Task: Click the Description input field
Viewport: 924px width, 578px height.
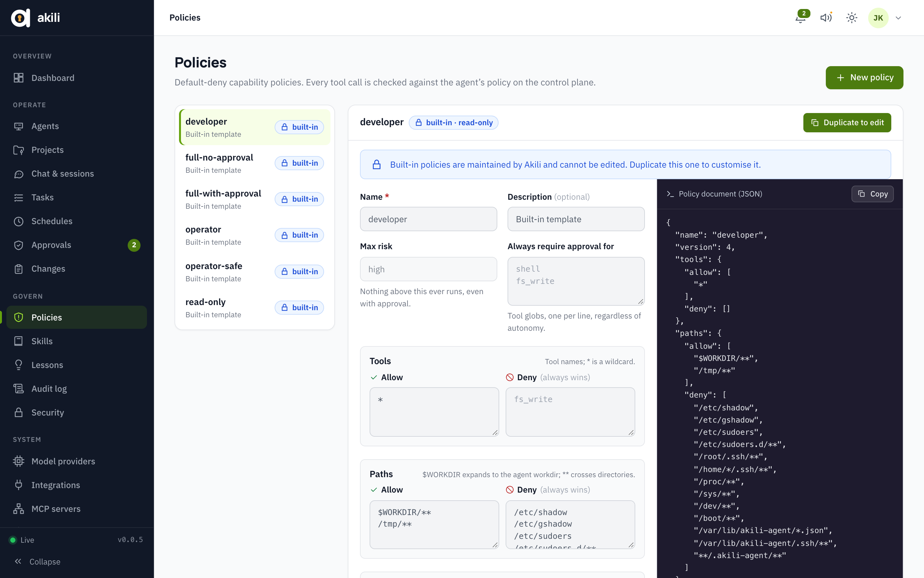Action: pos(576,219)
